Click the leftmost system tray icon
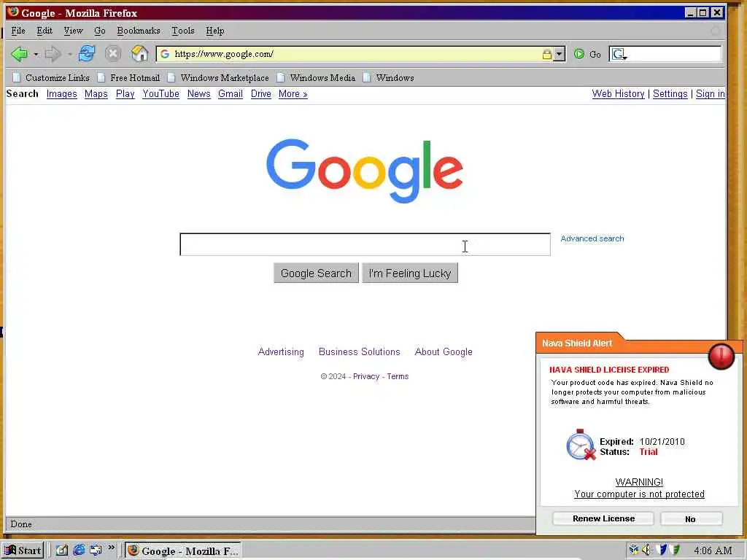747x560 pixels. click(634, 550)
